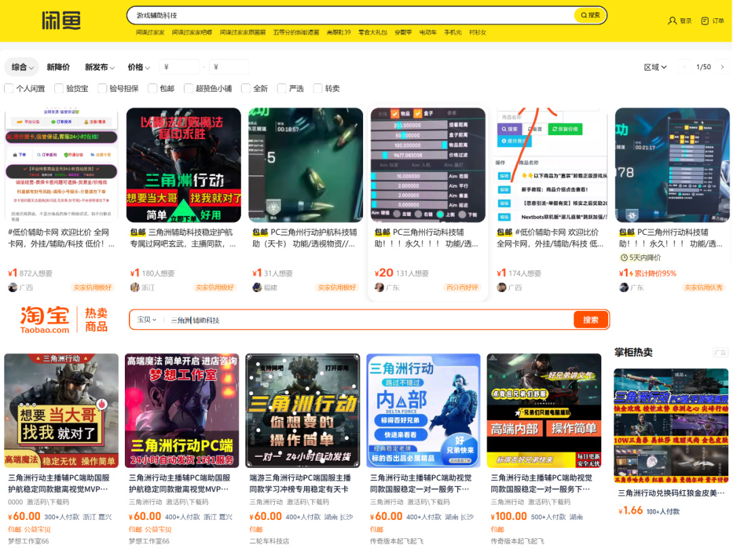Open shop link 二轮车科技店
The width and height of the screenshot is (733, 560).
point(269,541)
